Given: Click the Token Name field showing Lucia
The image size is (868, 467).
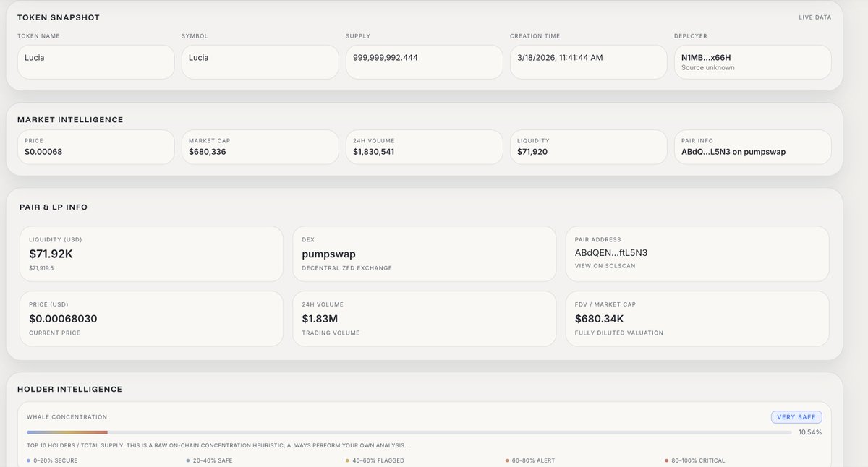Looking at the screenshot, I should [96, 62].
